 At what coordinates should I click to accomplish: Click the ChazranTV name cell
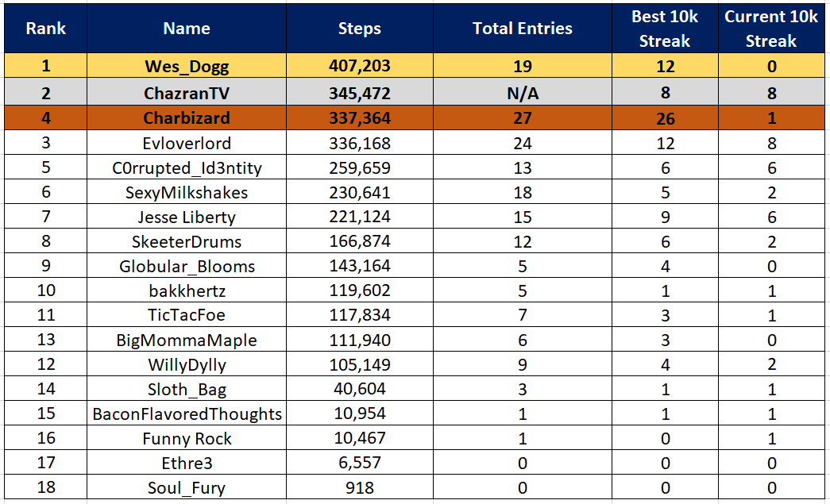[x=187, y=93]
